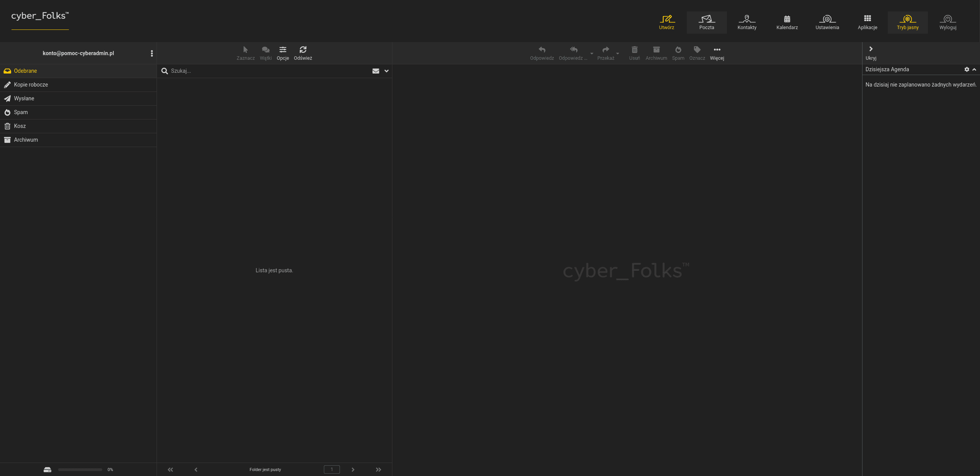Collapse the Dzisiejsza Agenda section
Screen dimensions: 980x476
[974, 69]
